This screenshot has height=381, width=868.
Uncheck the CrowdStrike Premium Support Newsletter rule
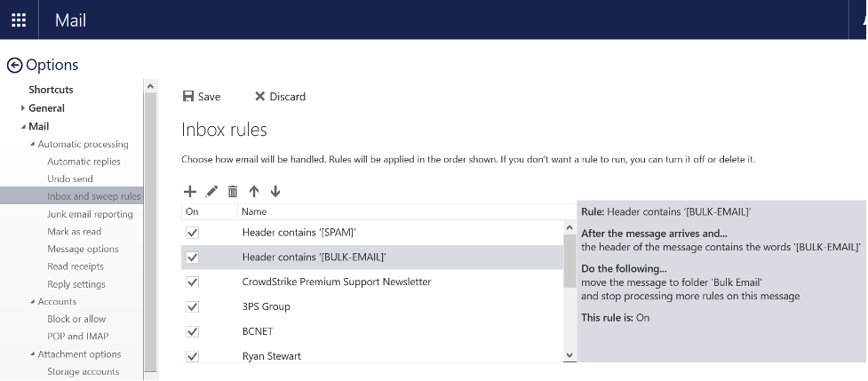[x=193, y=282]
